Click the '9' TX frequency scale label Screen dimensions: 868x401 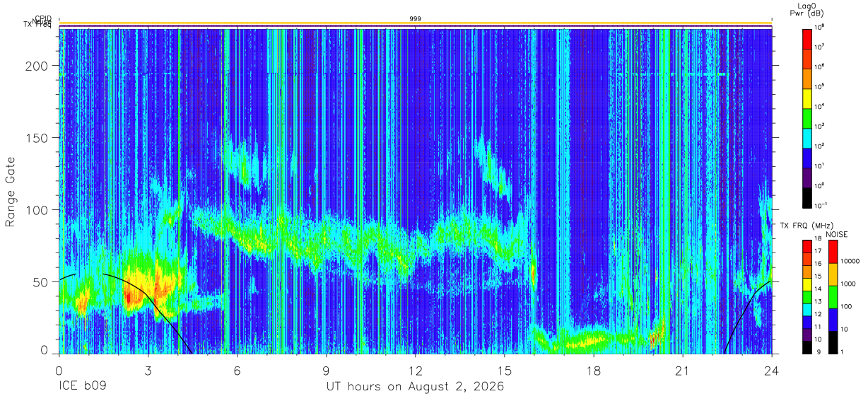click(818, 351)
